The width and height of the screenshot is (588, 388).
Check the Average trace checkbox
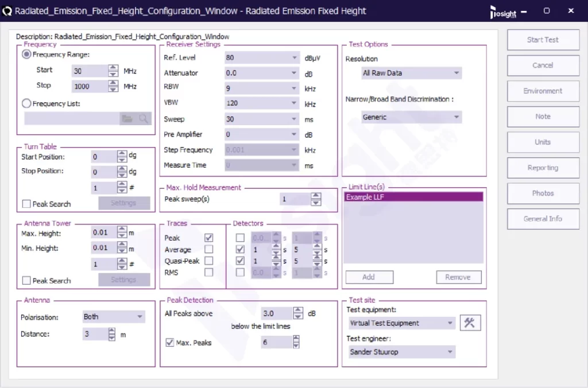pyautogui.click(x=209, y=249)
